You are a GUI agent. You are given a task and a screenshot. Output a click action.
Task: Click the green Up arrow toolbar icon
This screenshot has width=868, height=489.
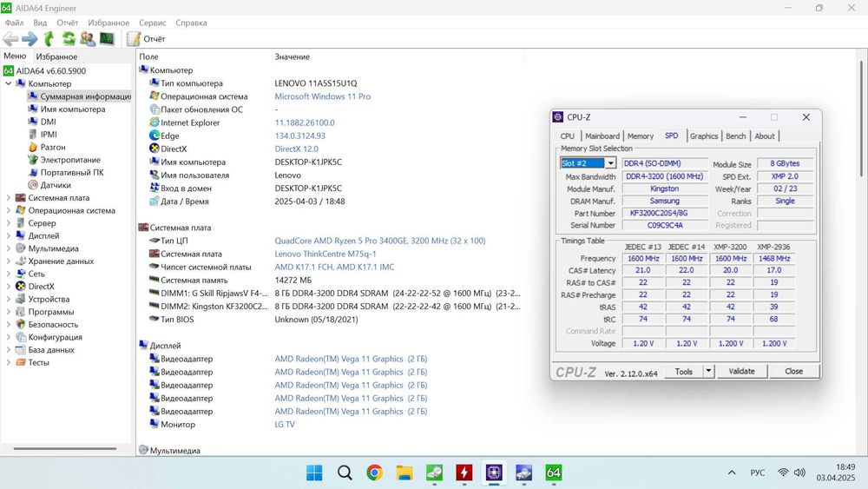click(49, 39)
